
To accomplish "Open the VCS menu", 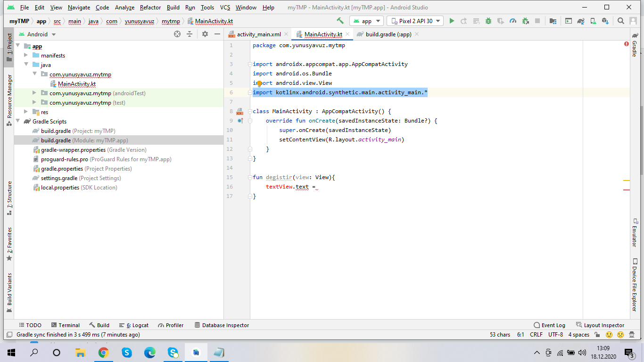I will [225, 8].
